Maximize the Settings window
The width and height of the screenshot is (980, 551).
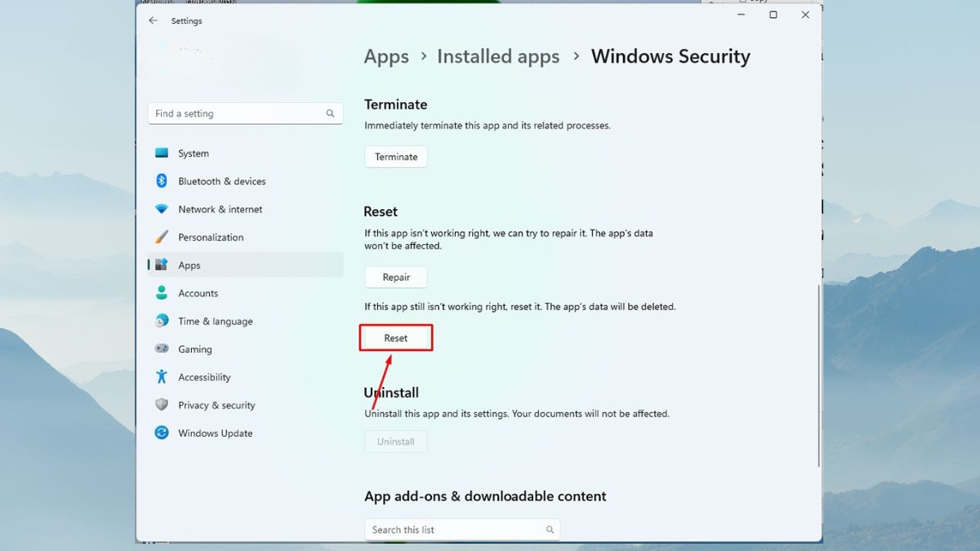pyautogui.click(x=773, y=15)
